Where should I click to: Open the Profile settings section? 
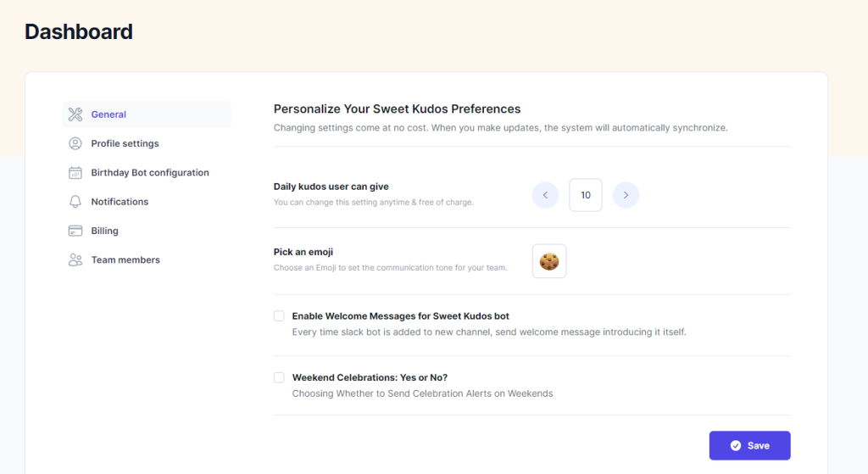click(125, 143)
